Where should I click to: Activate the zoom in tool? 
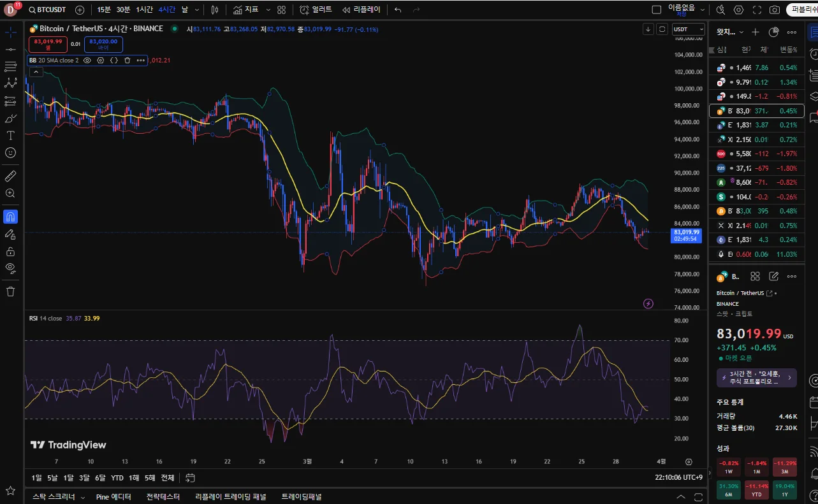11,193
